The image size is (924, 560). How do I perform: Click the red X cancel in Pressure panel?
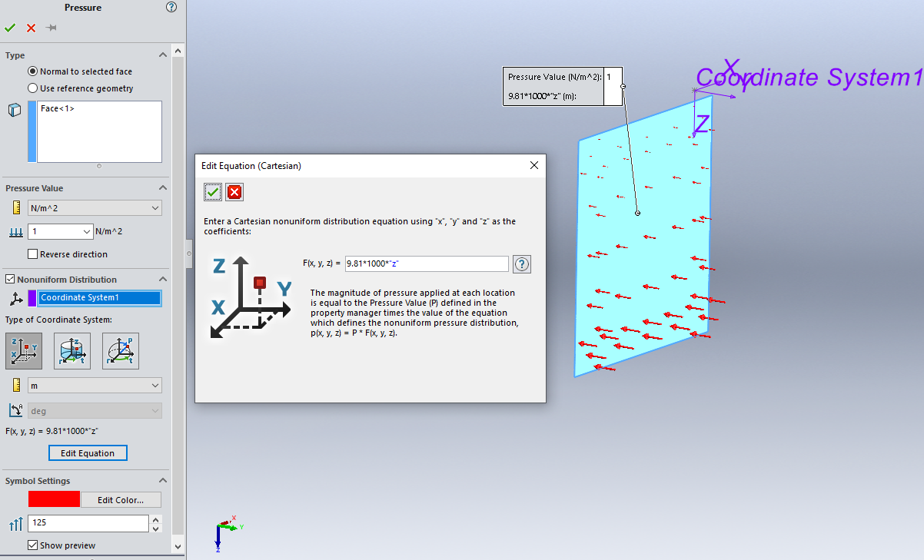coord(31,28)
